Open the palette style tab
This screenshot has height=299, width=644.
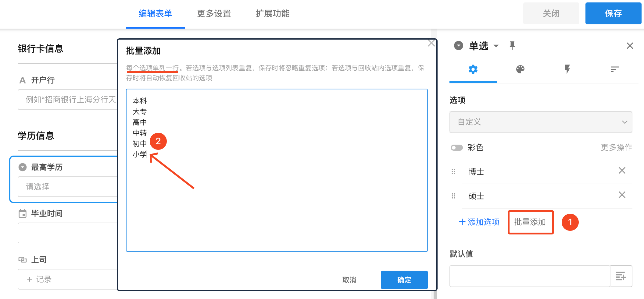(520, 69)
